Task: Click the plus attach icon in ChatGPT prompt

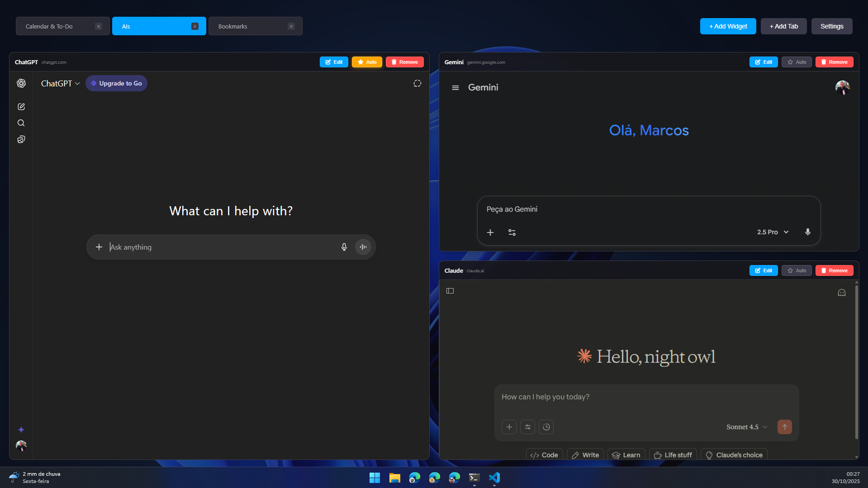Action: (99, 247)
